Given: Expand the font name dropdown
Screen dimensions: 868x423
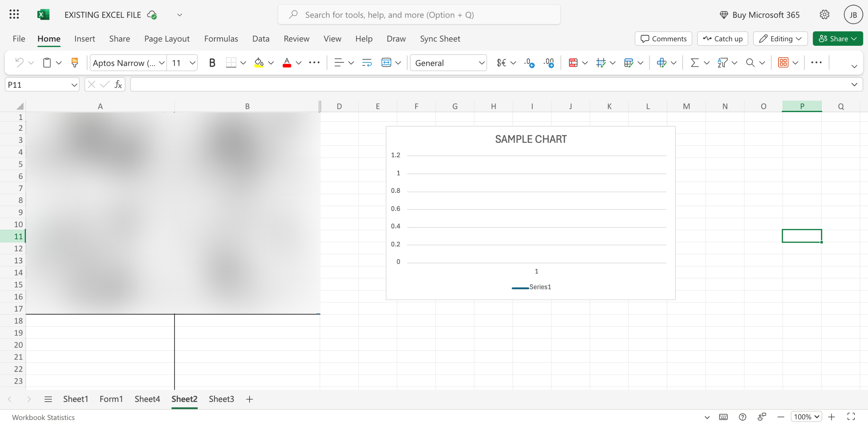Looking at the screenshot, I should [162, 63].
